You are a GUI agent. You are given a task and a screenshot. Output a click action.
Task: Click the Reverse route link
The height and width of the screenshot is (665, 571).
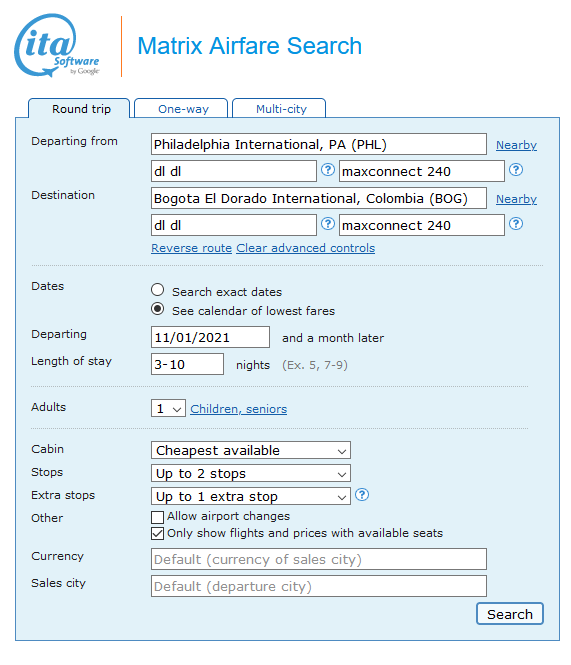tap(191, 248)
